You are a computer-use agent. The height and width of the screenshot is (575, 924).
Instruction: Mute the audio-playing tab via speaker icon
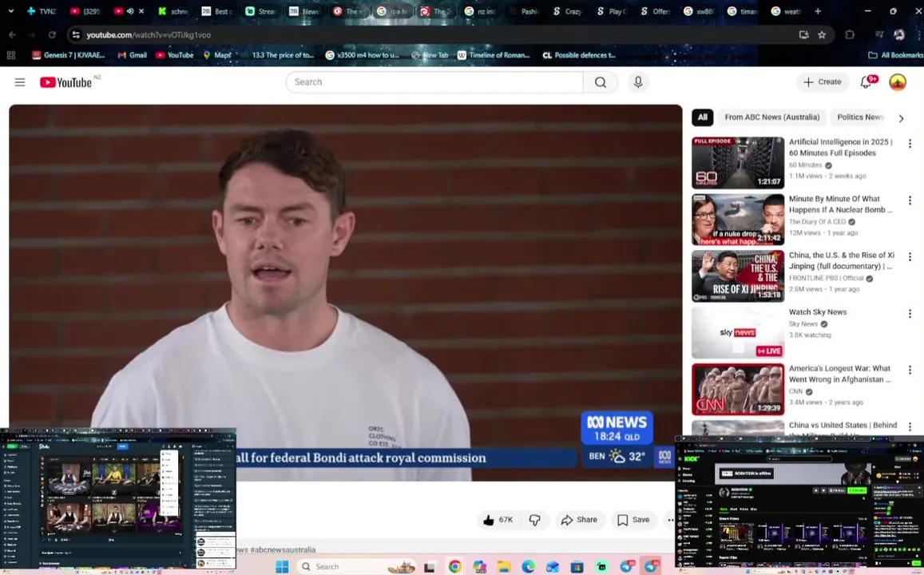(130, 11)
